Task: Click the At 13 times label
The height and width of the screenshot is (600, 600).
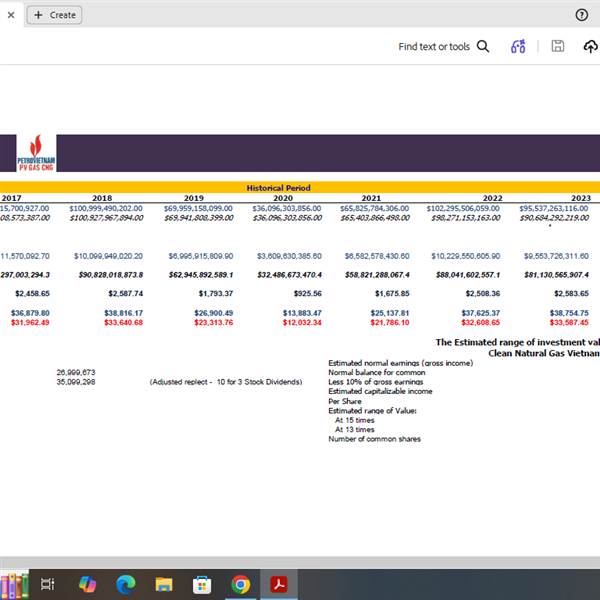Action: pyautogui.click(x=355, y=430)
